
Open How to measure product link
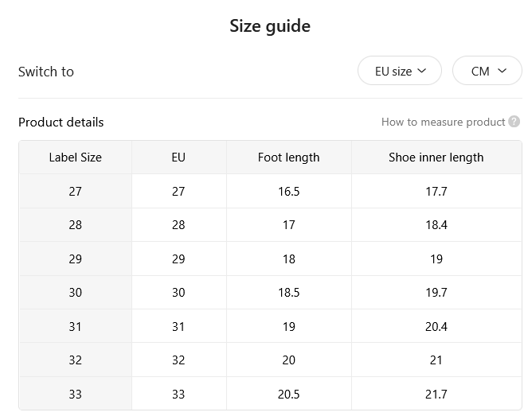(x=443, y=122)
